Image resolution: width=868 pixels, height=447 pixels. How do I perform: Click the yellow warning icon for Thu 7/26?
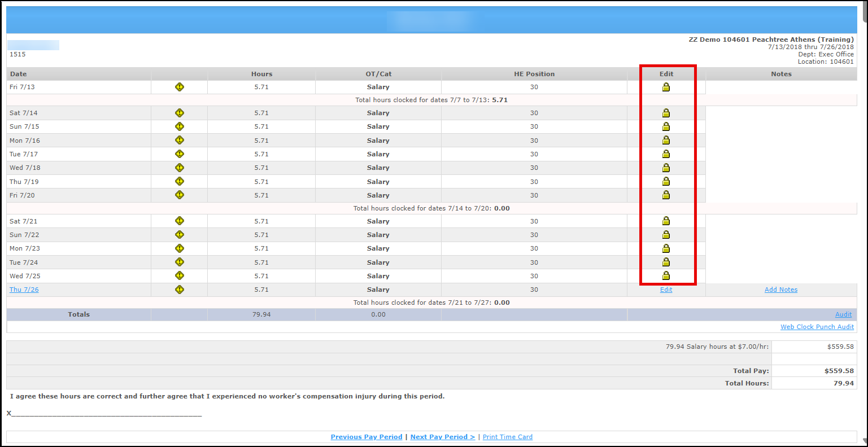point(180,290)
